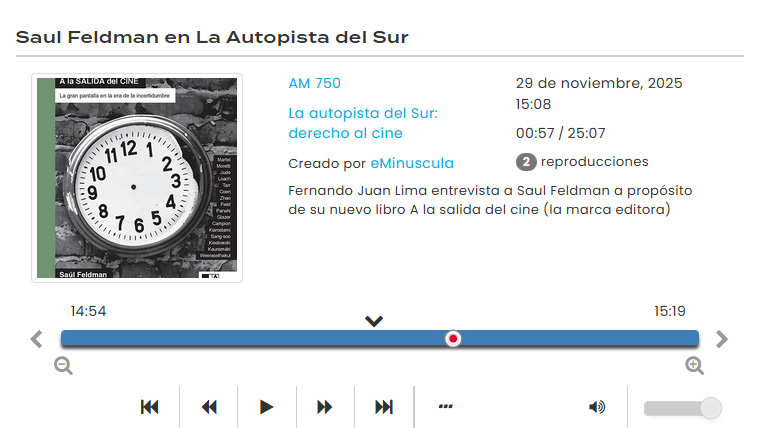Click the blue timeline bar near 14:54
Image resolution: width=766 pixels, height=428 pixels.
point(88,338)
